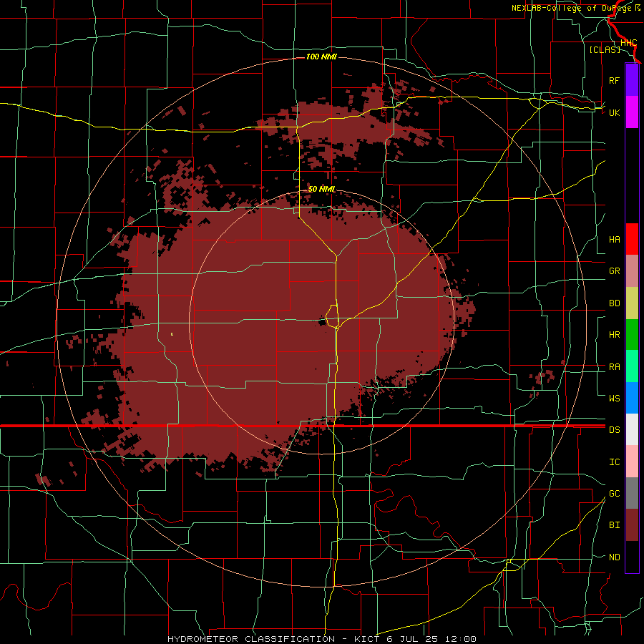Select the GR salmon legend color block
644x644 pixels.
(x=632, y=271)
